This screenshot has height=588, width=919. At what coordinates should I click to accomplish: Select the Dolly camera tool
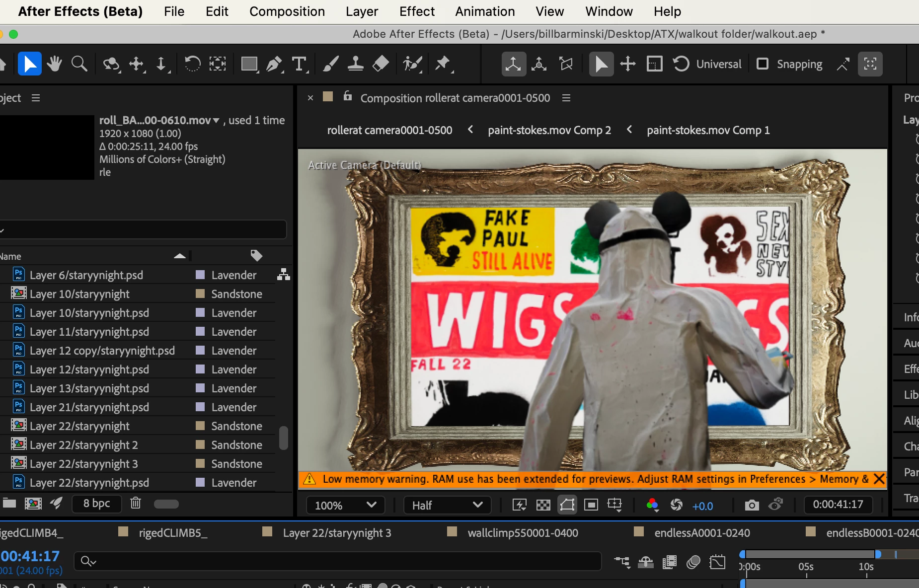(x=161, y=64)
